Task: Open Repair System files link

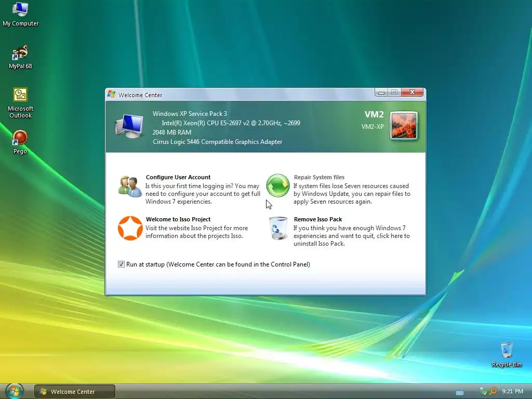Action: pos(319,177)
